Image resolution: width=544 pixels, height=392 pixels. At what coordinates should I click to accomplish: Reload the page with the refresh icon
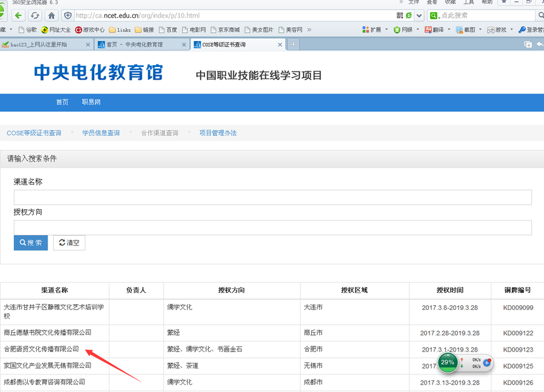coord(35,16)
